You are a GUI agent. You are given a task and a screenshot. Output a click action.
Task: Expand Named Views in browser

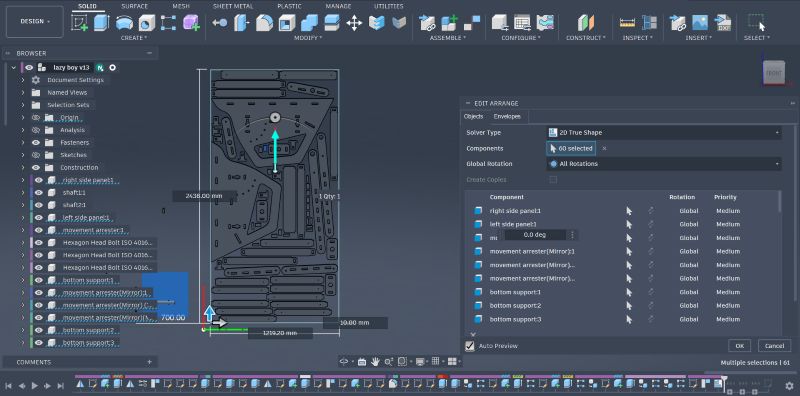pos(23,92)
